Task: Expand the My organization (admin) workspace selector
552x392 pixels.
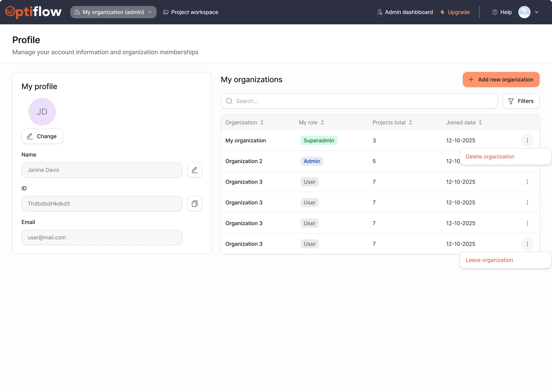Action: 113,12
